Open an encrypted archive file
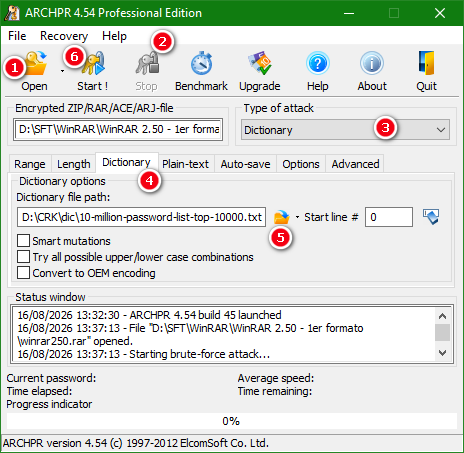464x453 pixels. point(34,71)
